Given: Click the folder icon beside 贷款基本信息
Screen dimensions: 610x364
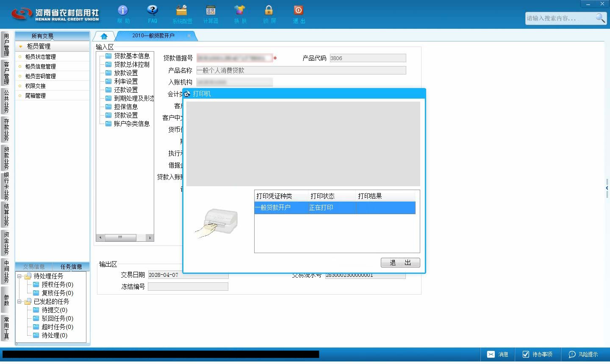Looking at the screenshot, I should [x=109, y=56].
